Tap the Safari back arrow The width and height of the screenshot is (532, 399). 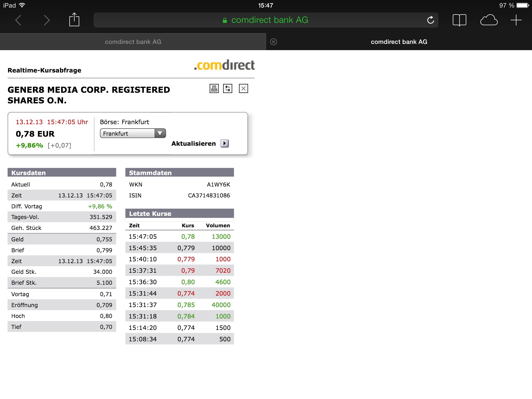18,20
